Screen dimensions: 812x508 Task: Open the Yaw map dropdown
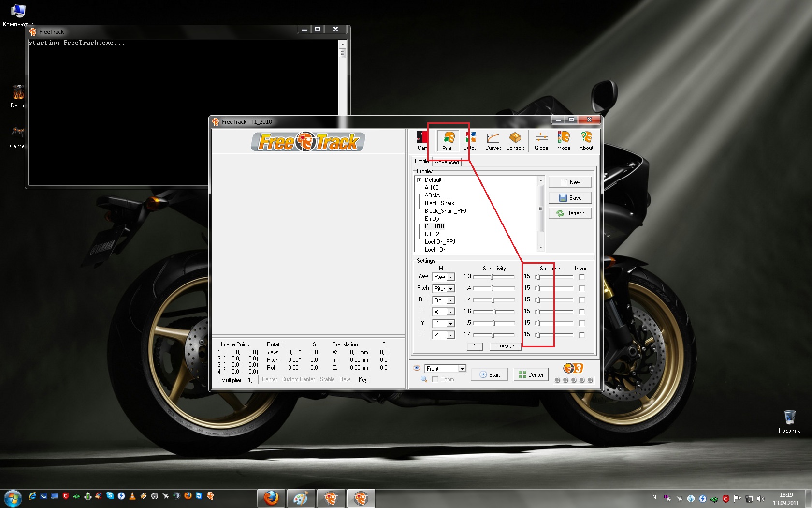(x=444, y=277)
